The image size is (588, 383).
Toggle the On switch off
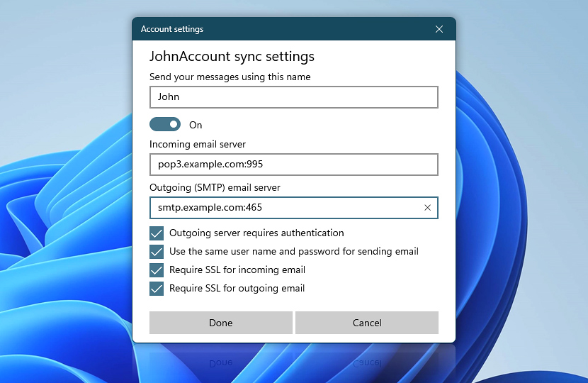tap(165, 124)
